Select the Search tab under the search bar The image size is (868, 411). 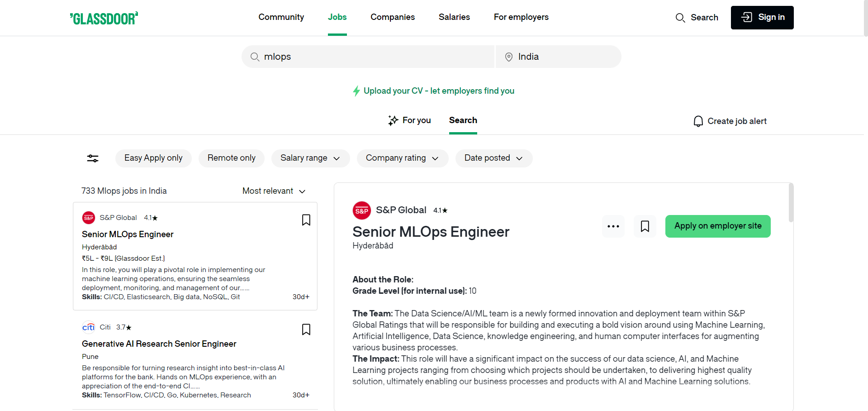463,120
